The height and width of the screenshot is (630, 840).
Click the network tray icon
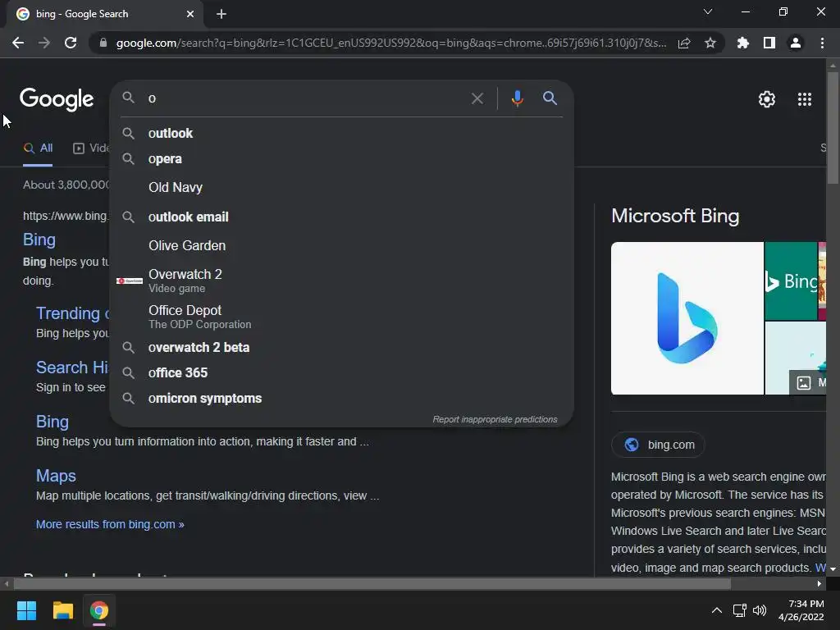coord(740,610)
